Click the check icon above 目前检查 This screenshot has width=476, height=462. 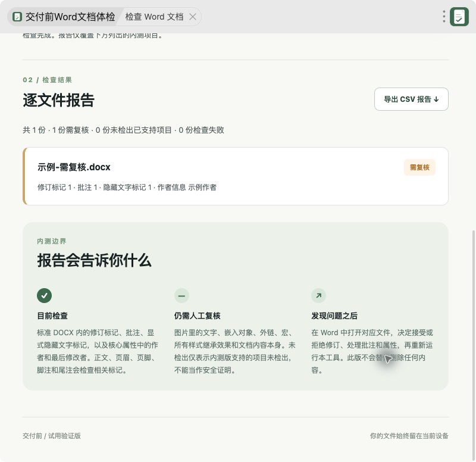click(x=44, y=295)
